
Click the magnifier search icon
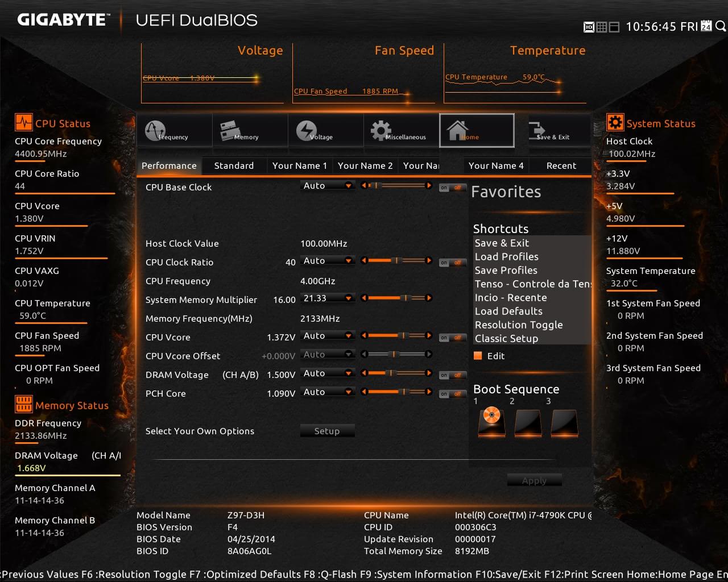click(721, 26)
